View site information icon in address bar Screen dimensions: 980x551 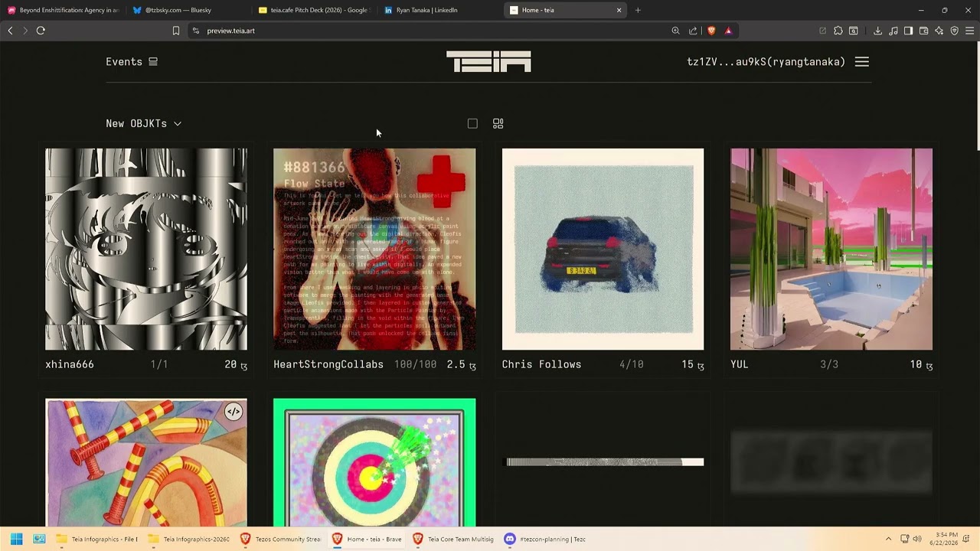coord(196,31)
